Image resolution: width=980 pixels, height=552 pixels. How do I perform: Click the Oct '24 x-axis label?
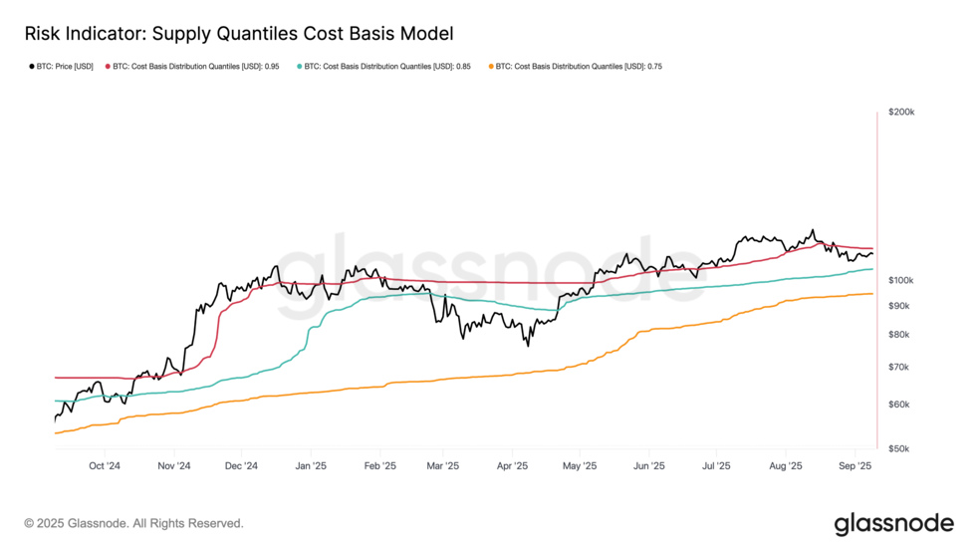(105, 465)
